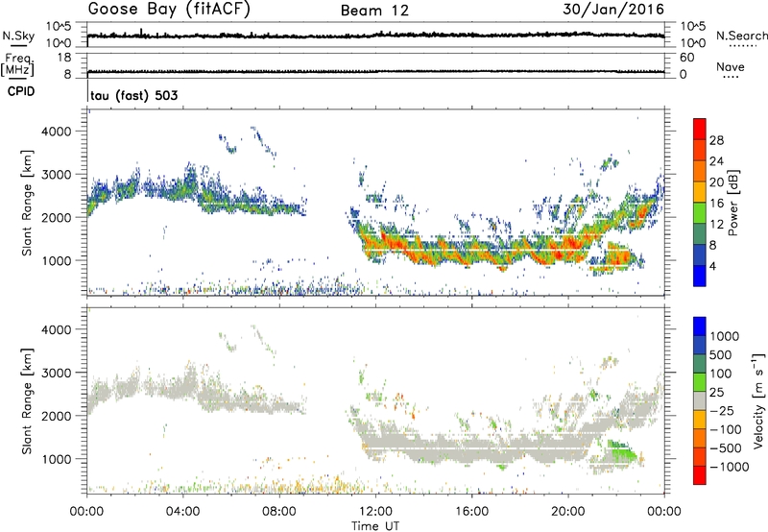
Task: Click the 1000 tick on velocity colorbar
Action: click(725, 336)
